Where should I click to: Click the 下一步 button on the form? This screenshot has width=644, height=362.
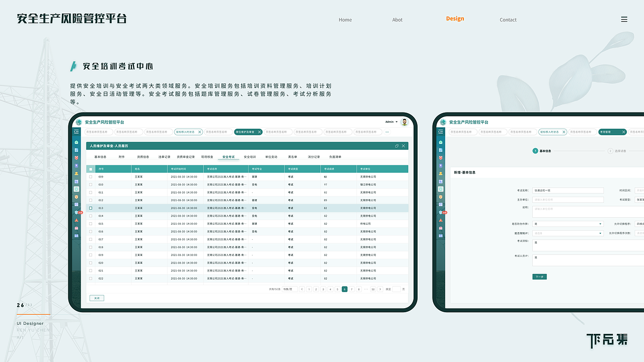tap(540, 277)
